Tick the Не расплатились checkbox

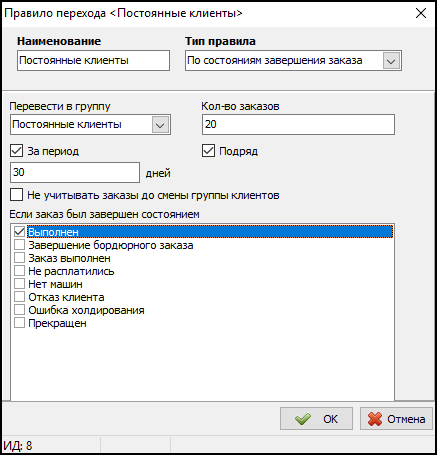click(x=19, y=271)
